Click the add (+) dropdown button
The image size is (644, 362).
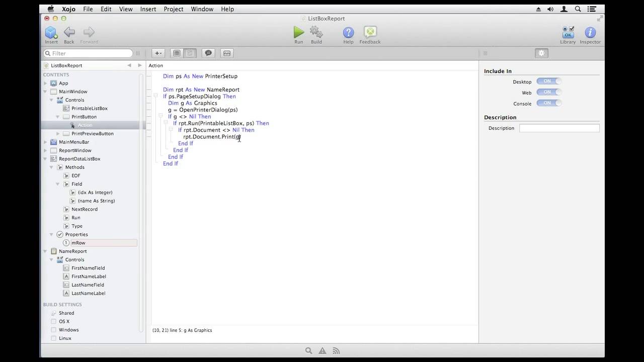coord(158,53)
